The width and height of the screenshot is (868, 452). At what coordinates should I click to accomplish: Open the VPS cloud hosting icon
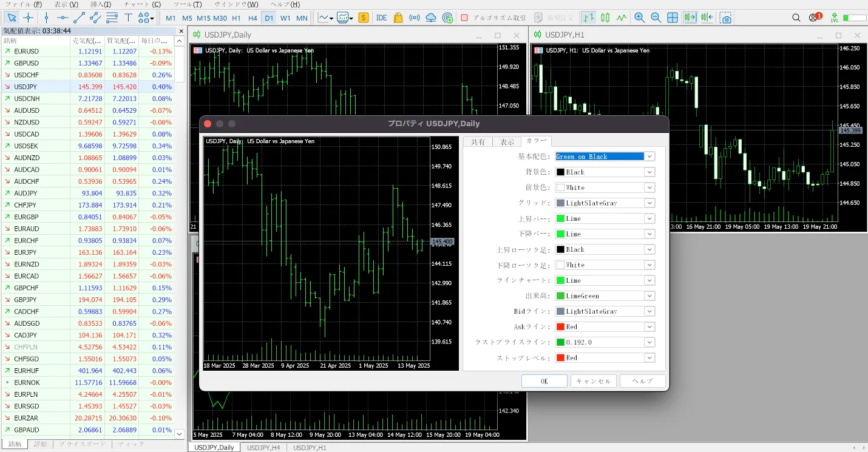coord(431,18)
